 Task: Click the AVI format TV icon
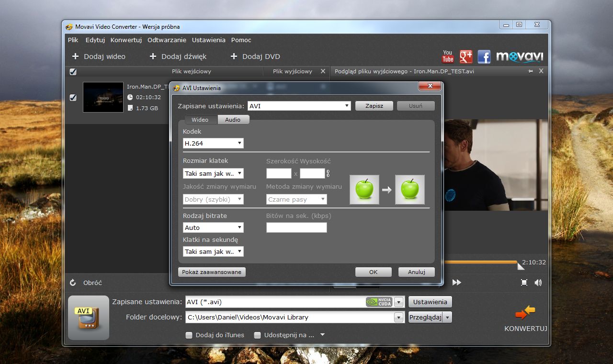89,318
